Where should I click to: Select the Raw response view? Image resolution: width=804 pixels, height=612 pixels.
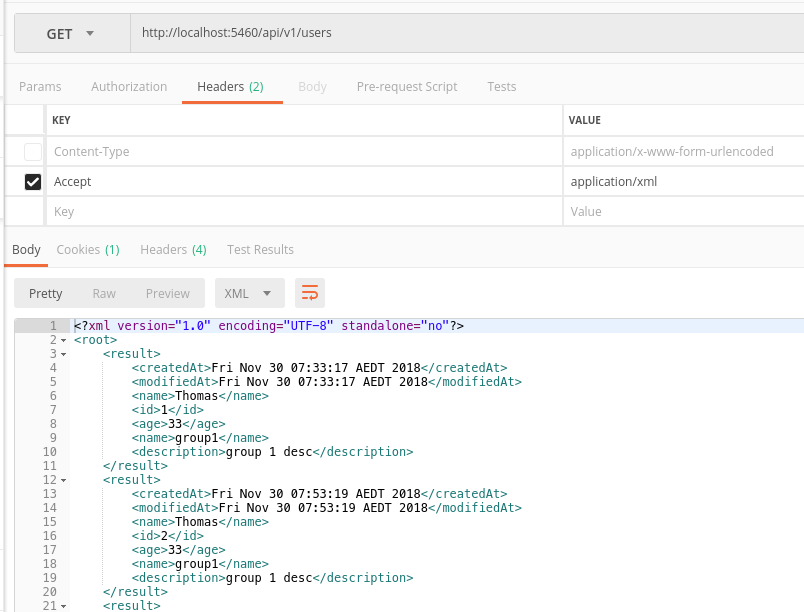coord(104,293)
